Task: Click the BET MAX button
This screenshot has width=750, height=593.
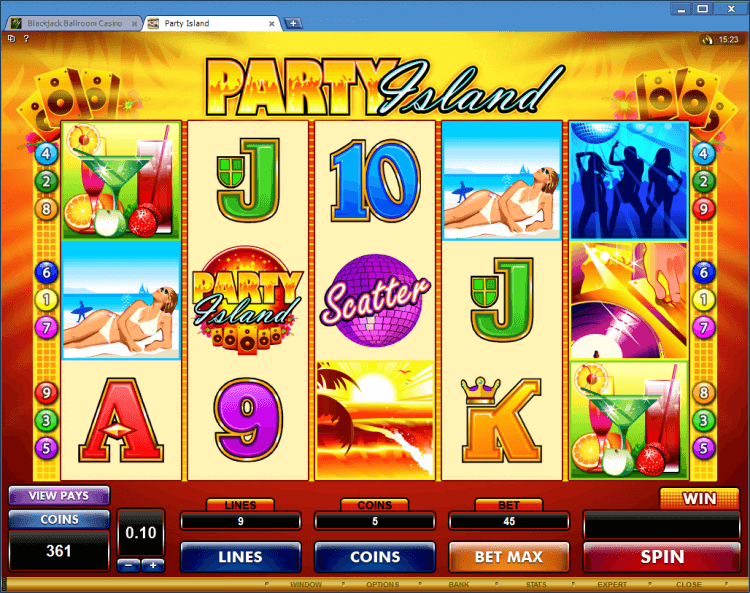Action: pos(509,557)
